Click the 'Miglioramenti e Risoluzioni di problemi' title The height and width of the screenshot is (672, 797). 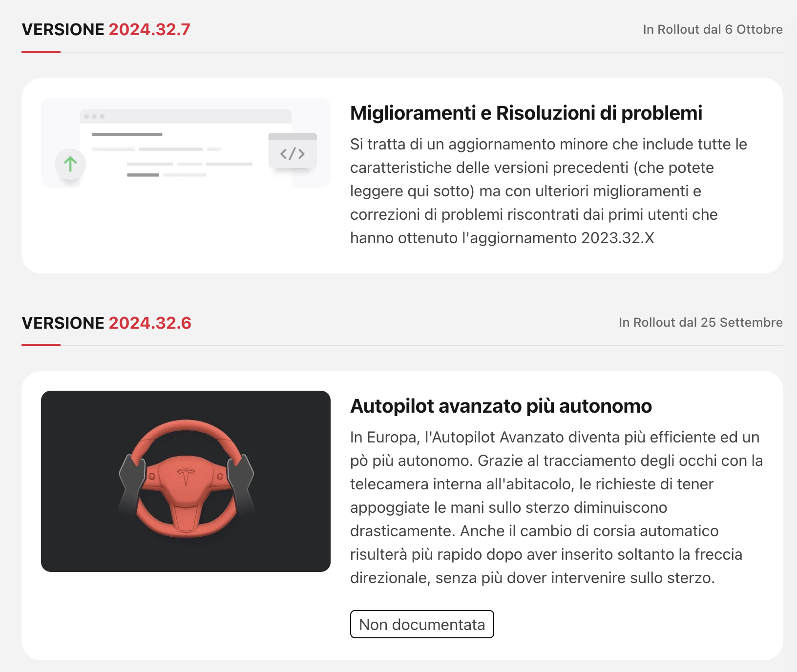pyautogui.click(x=526, y=113)
